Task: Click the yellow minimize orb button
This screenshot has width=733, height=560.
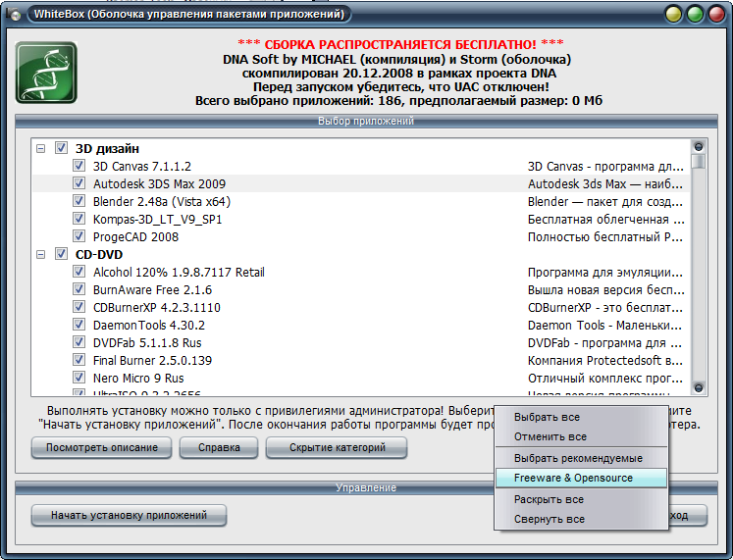Action: pyautogui.click(x=673, y=15)
